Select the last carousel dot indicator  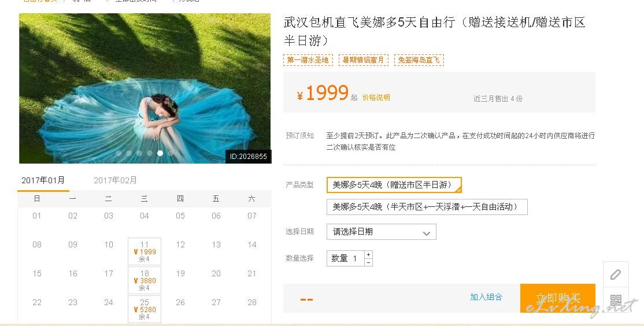point(171,153)
